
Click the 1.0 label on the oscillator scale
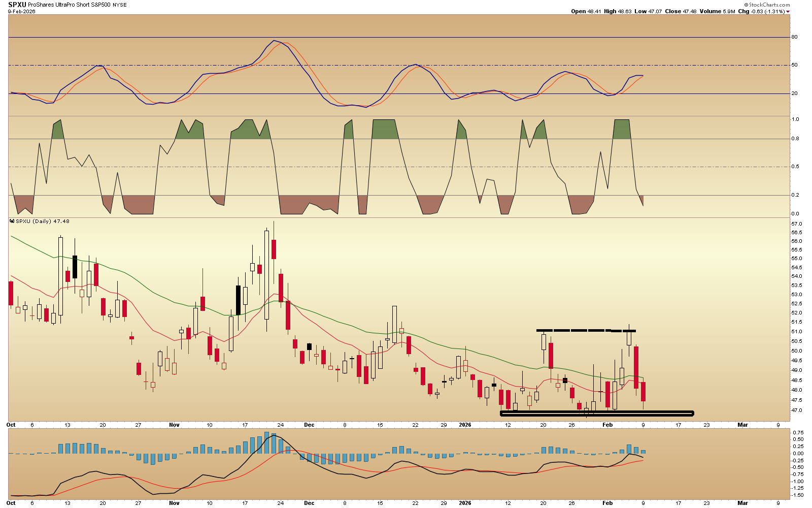(795, 119)
